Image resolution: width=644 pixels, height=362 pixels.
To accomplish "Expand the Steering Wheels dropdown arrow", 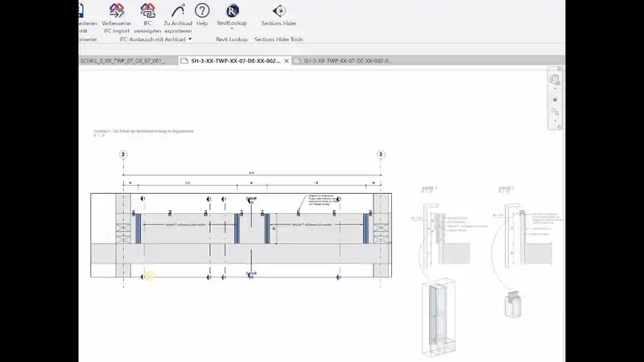I will pyautogui.click(x=555, y=88).
